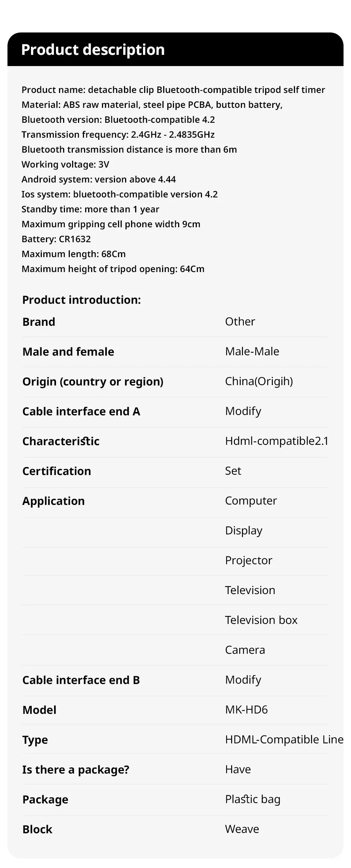Click the Projector application value

[249, 560]
